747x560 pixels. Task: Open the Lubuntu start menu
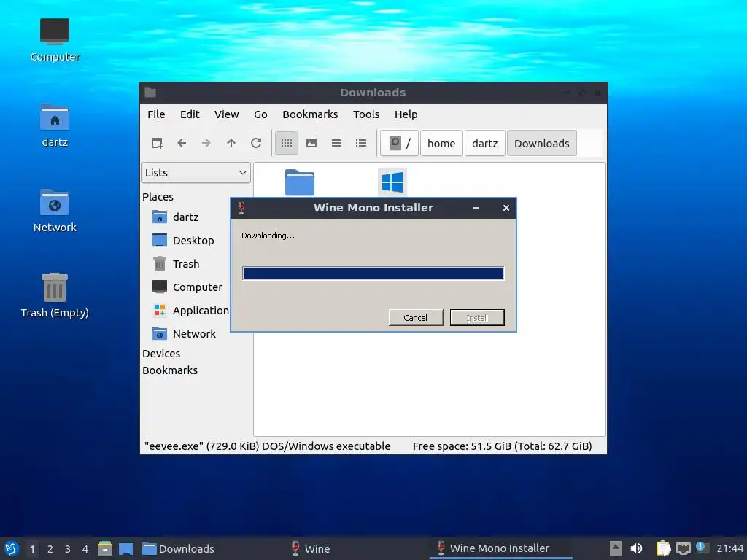[12, 548]
